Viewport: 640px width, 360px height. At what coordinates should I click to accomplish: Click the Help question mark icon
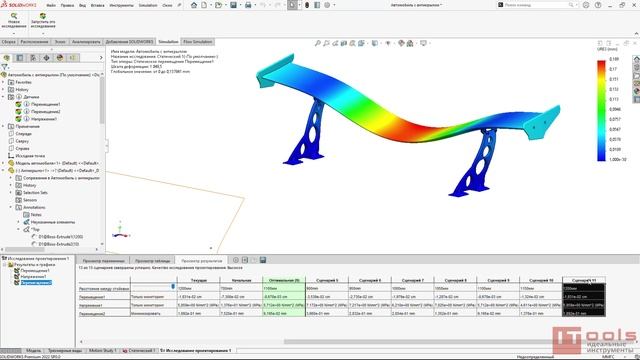point(598,5)
